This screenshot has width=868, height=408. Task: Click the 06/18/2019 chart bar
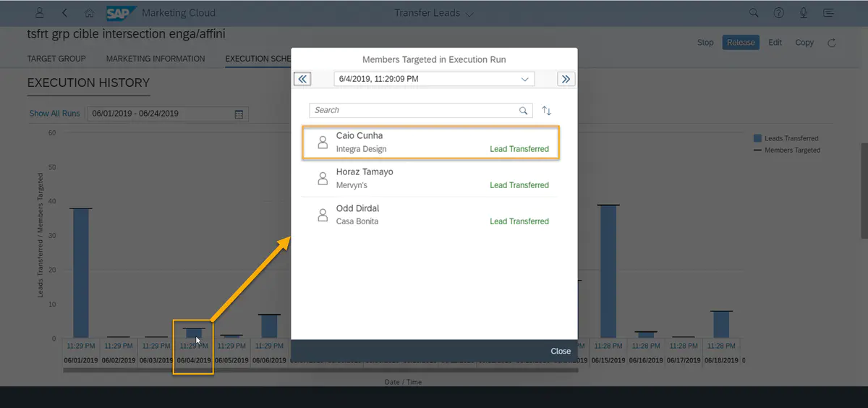tap(721, 325)
